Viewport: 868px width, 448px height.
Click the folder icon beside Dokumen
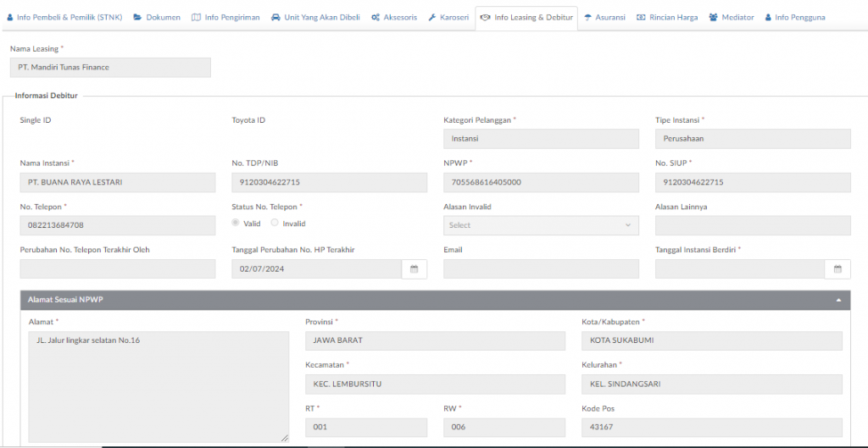pos(137,17)
